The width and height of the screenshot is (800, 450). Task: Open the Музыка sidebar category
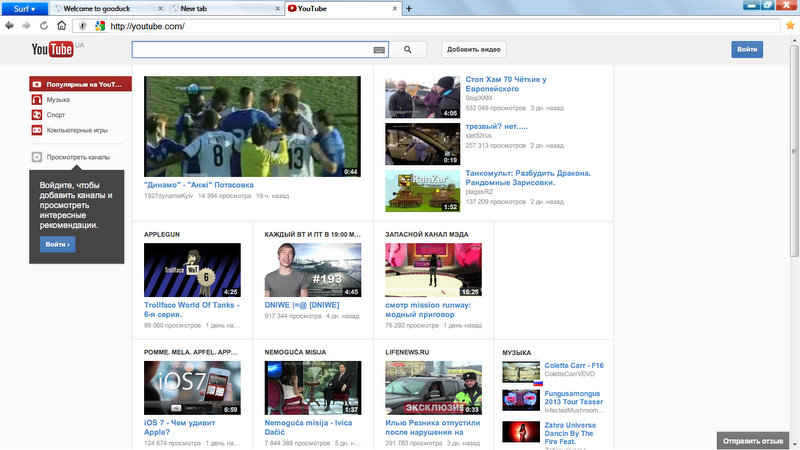58,100
